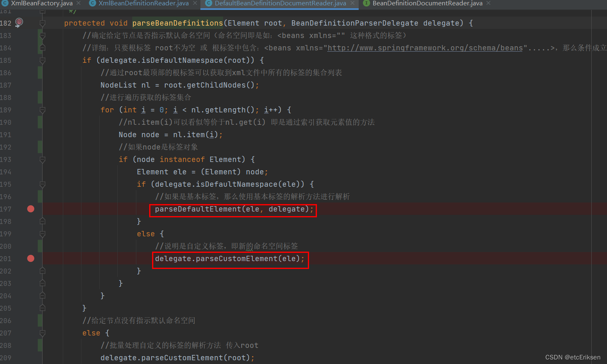Collapse the parseBeanDefinitions method at line 182
Image resolution: width=607 pixels, height=364 pixels.
coord(42,23)
